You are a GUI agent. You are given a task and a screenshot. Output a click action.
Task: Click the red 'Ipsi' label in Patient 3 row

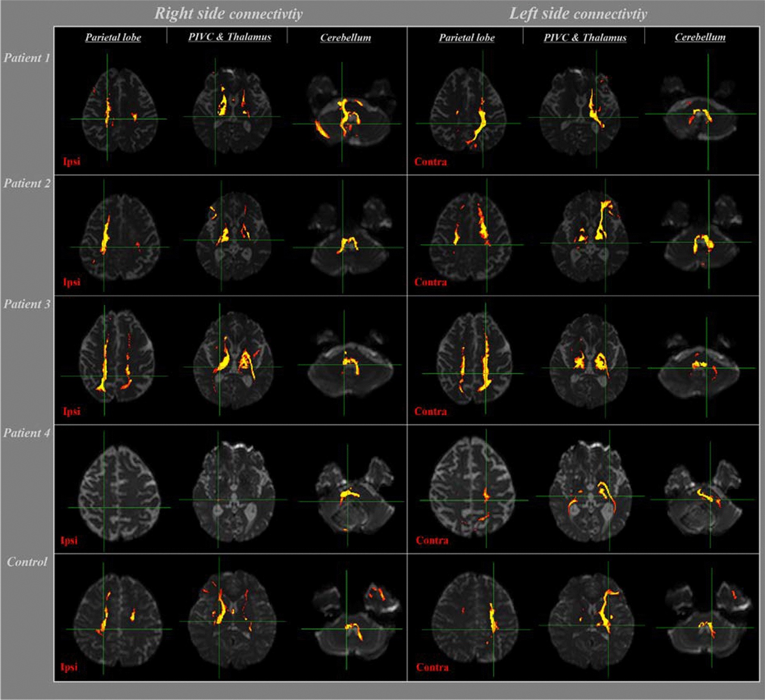72,411
